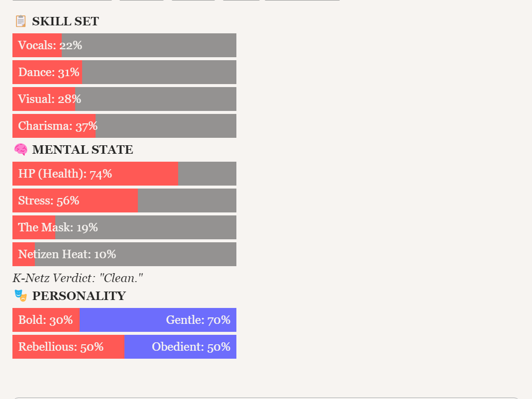Image resolution: width=532 pixels, height=399 pixels.
Task: Click the blue Gentle 70% segment
Action: coord(158,320)
